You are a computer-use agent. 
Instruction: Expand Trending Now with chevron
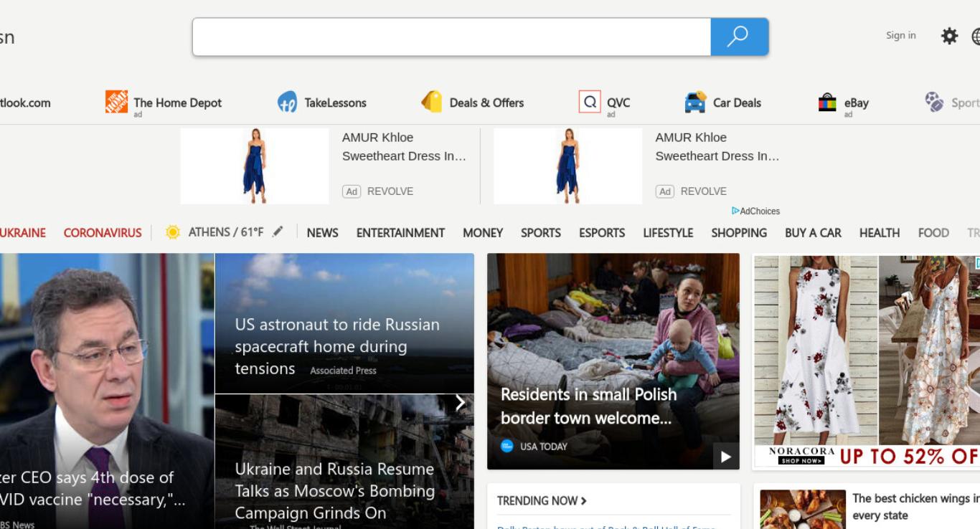coord(584,501)
